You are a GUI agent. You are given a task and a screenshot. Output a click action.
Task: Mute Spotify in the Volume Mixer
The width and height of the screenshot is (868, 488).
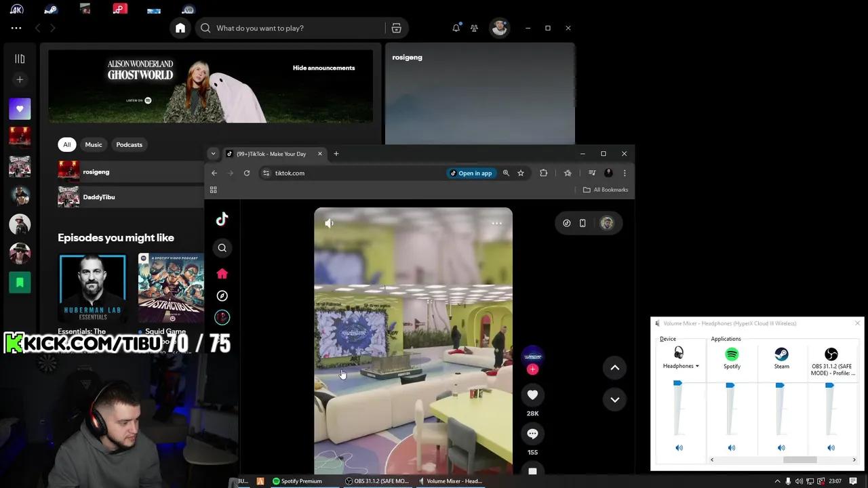click(731, 448)
